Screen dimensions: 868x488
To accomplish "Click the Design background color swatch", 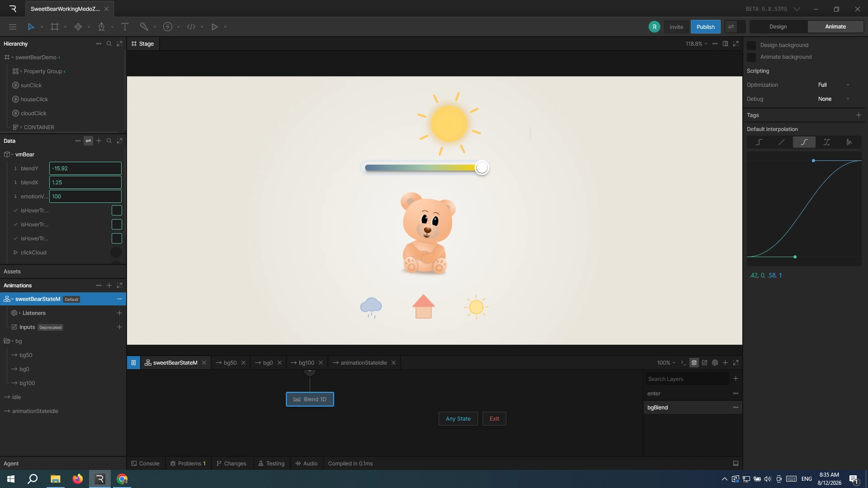I will [x=751, y=45].
